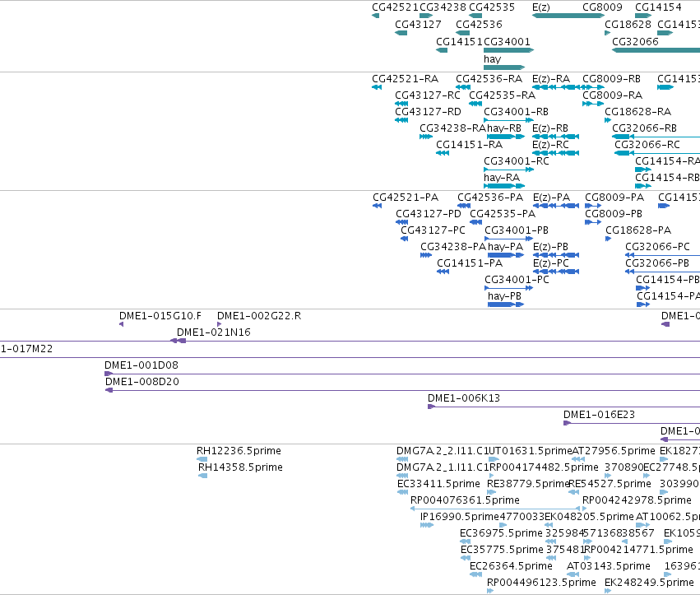Click BAC clone DME1-006K13
This screenshot has height=595, width=700.
(464, 399)
